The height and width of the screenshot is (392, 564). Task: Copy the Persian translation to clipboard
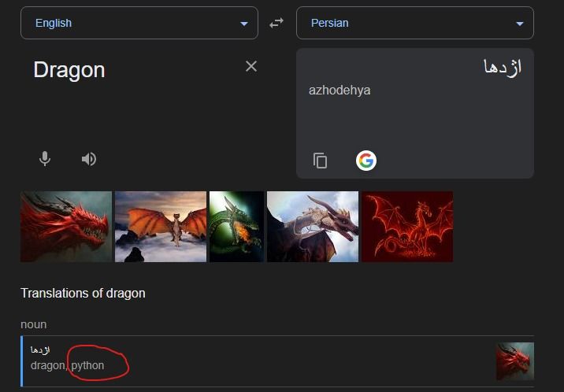pyautogui.click(x=320, y=161)
